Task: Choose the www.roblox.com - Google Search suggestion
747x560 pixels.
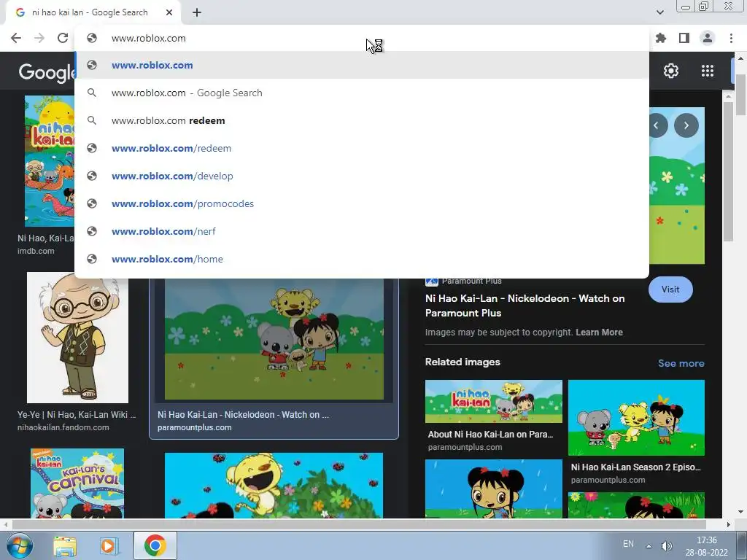Action: point(362,93)
